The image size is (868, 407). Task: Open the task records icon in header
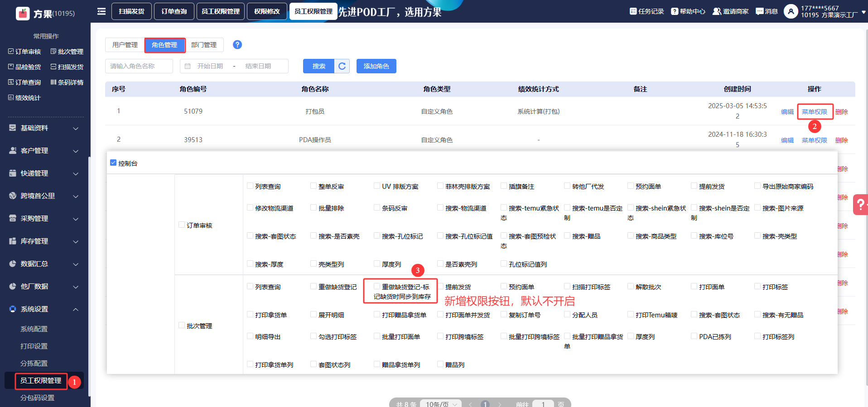pos(633,11)
